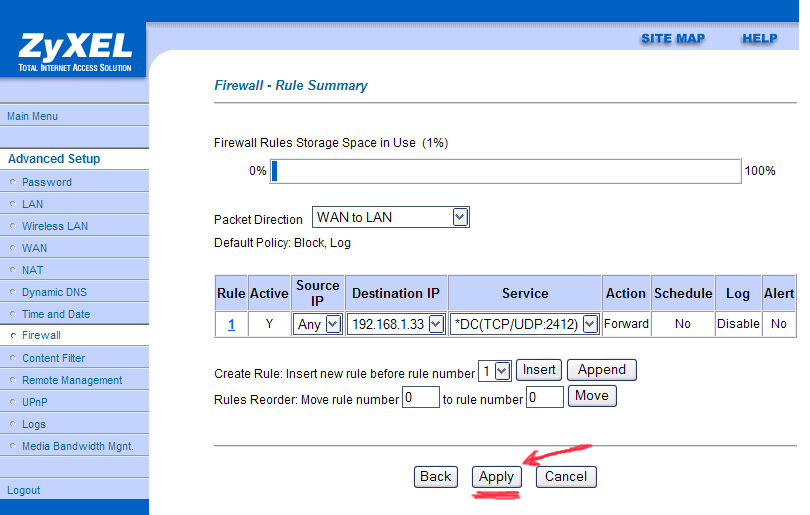The height and width of the screenshot is (515, 810).
Task: Click Logout in the sidebar
Action: pyautogui.click(x=24, y=490)
